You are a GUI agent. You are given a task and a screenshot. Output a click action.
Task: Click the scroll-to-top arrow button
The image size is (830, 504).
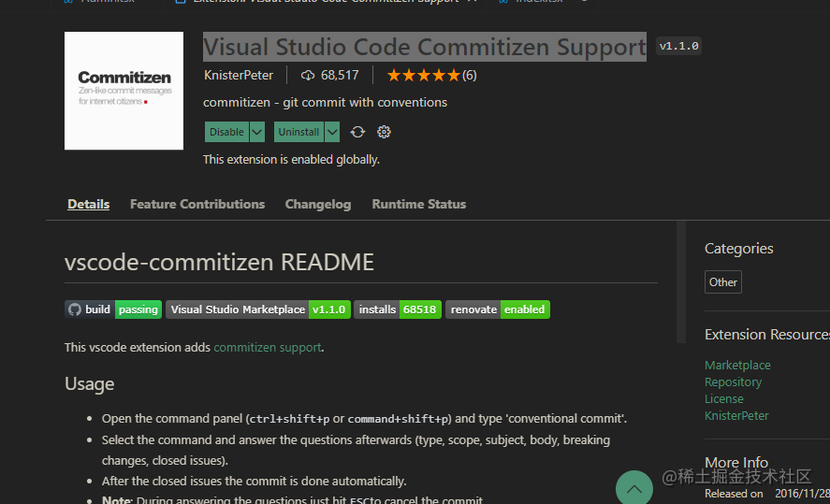click(x=633, y=488)
